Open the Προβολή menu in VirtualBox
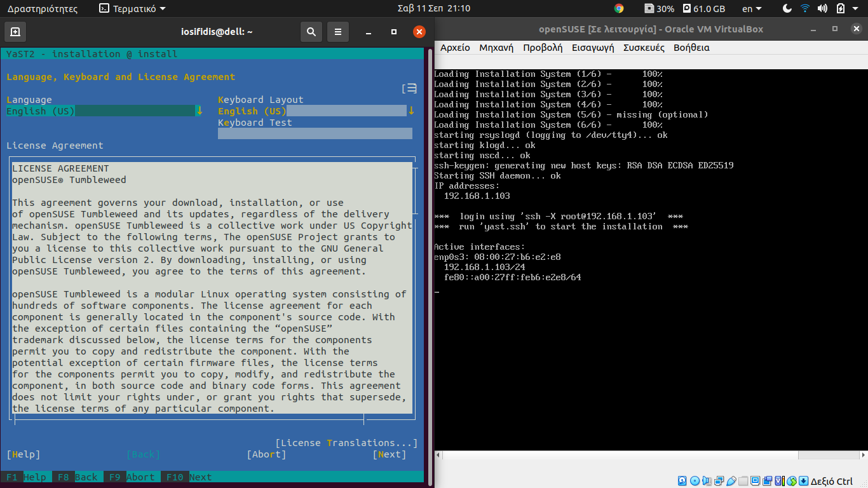Viewport: 868px width, 488px height. pos(543,48)
